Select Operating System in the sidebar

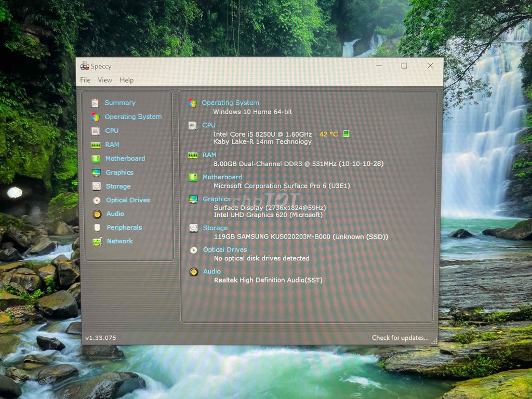[133, 117]
